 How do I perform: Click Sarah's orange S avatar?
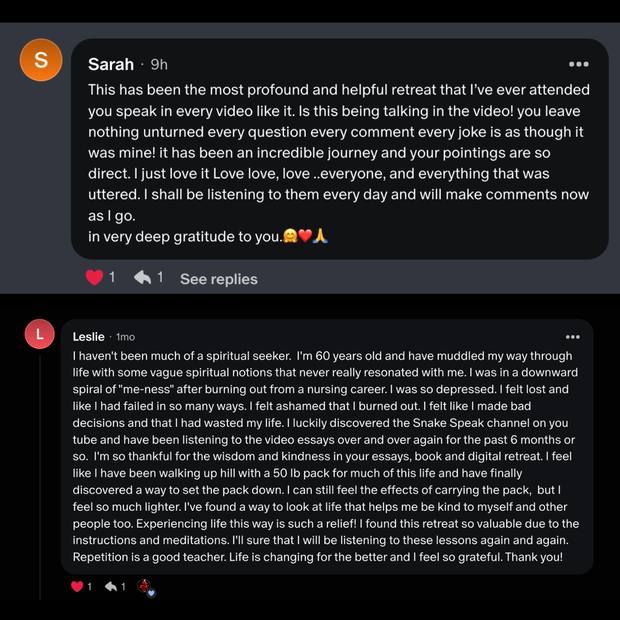41,61
